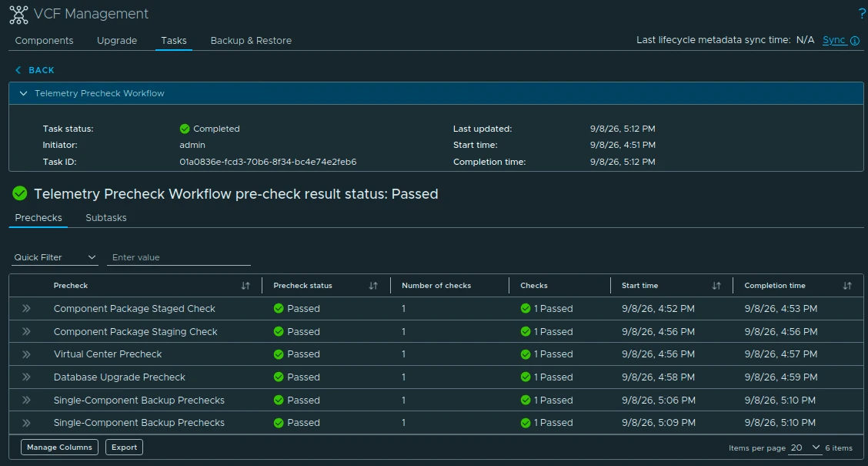Collapse the Telemetry Precheck Workflow panel
The width and height of the screenshot is (868, 466).
(23, 94)
